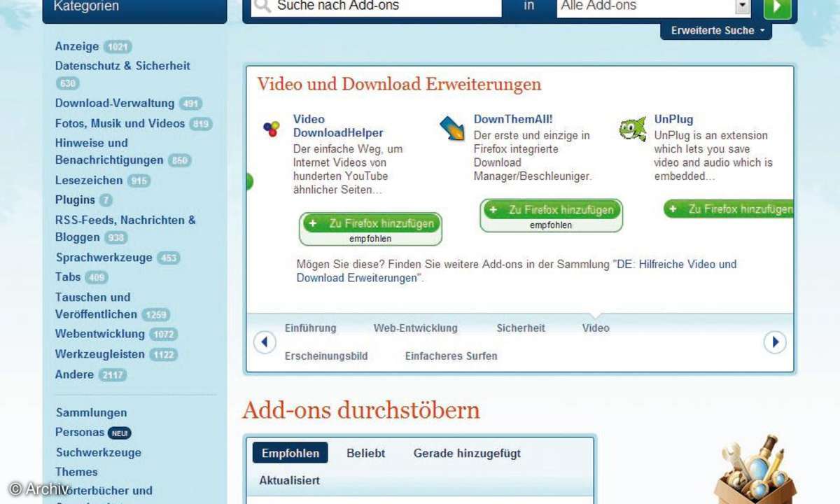This screenshot has height=504, width=840.
Task: Add UnPlug to Firefox
Action: tap(729, 209)
